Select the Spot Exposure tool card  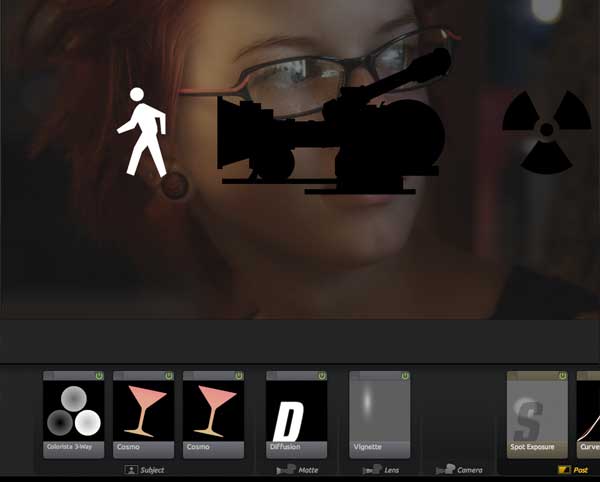point(537,414)
